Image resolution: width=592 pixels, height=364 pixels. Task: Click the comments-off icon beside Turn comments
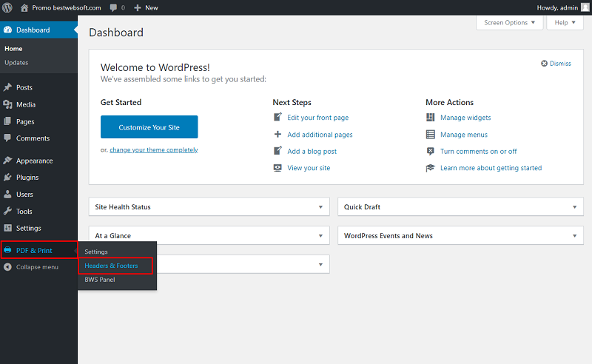[431, 151]
